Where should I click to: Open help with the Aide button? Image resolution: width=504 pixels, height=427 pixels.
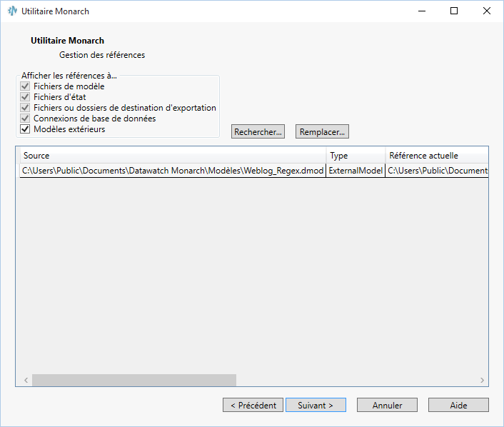coord(458,405)
